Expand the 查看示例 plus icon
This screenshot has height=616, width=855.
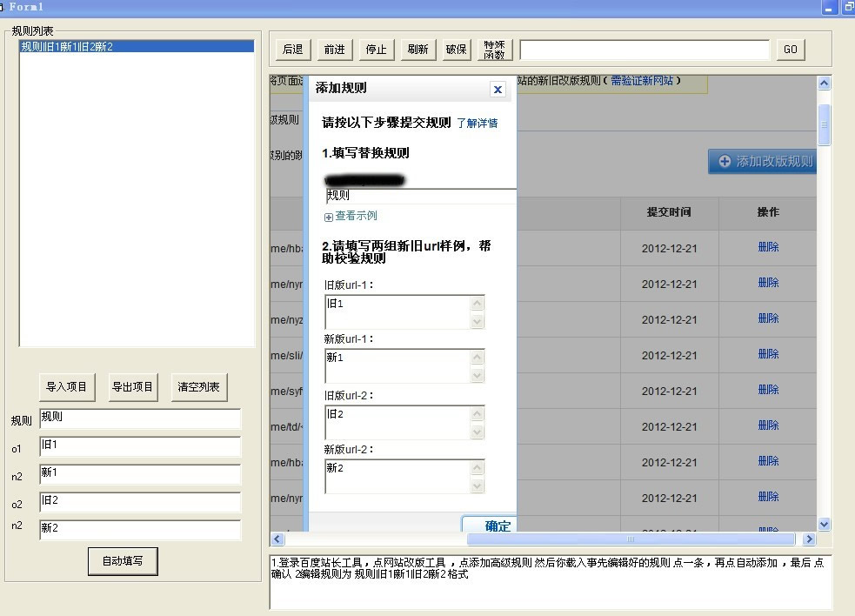pos(329,217)
